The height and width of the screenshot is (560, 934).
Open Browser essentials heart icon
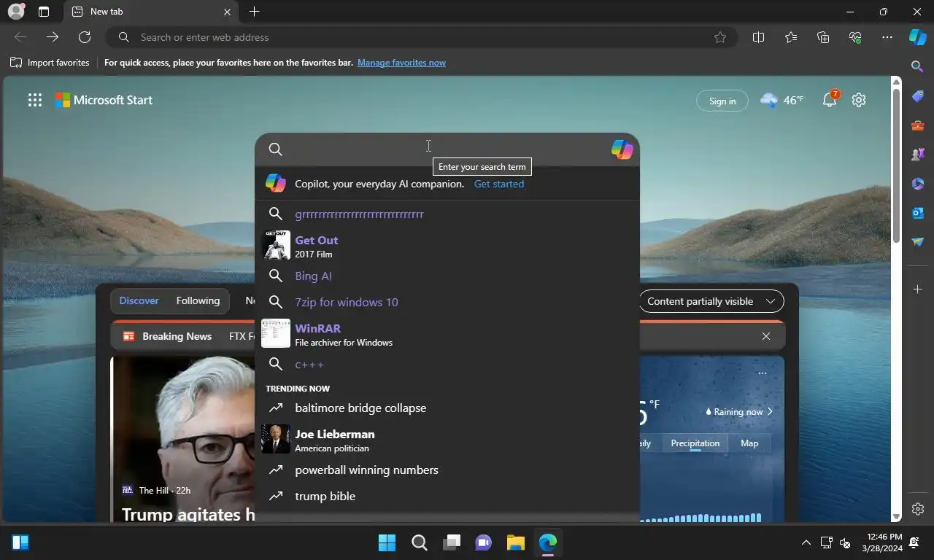[x=855, y=37]
